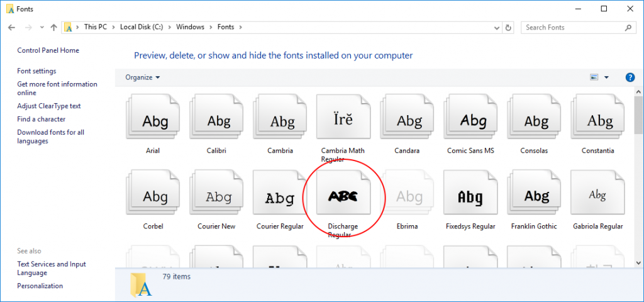
Task: Click Download fonts for all languages
Action: (50, 137)
